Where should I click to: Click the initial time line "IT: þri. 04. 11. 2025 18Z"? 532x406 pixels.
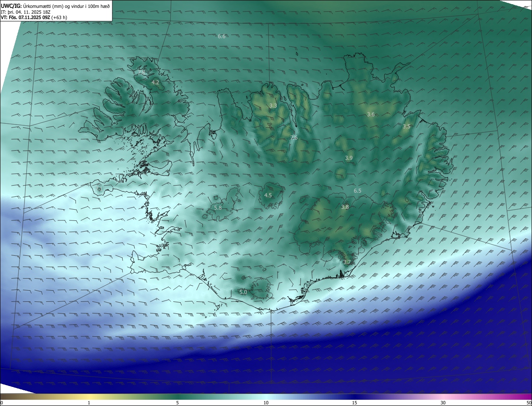tap(26, 12)
